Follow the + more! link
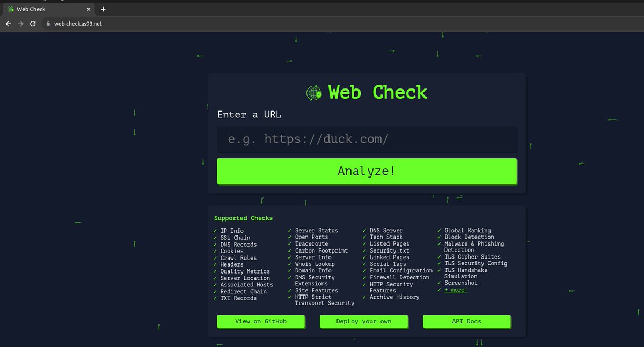Viewport: 644px width, 347px height. point(456,290)
